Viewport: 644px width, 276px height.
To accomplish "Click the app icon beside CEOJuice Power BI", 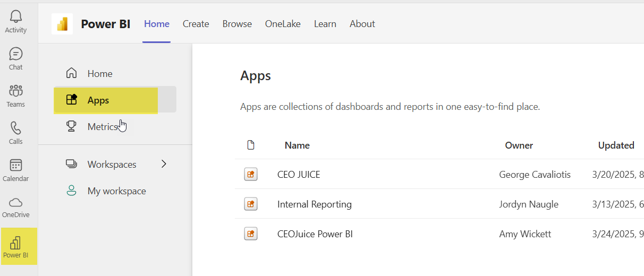I will click(x=251, y=234).
